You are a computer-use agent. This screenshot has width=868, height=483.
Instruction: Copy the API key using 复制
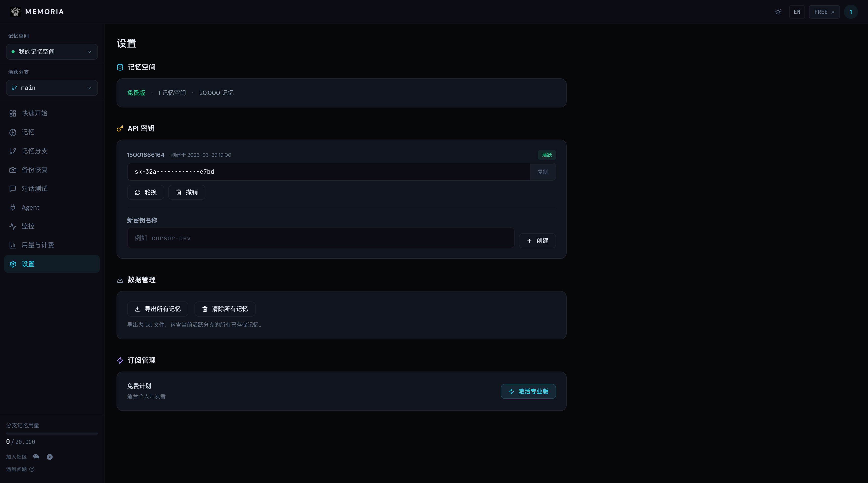tap(542, 172)
